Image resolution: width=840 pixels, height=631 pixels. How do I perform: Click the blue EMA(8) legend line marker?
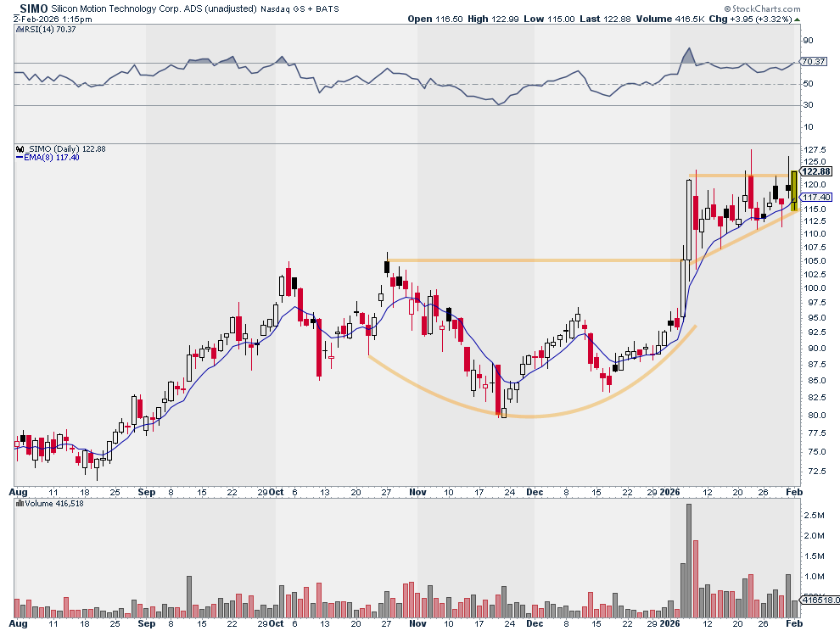click(x=20, y=158)
